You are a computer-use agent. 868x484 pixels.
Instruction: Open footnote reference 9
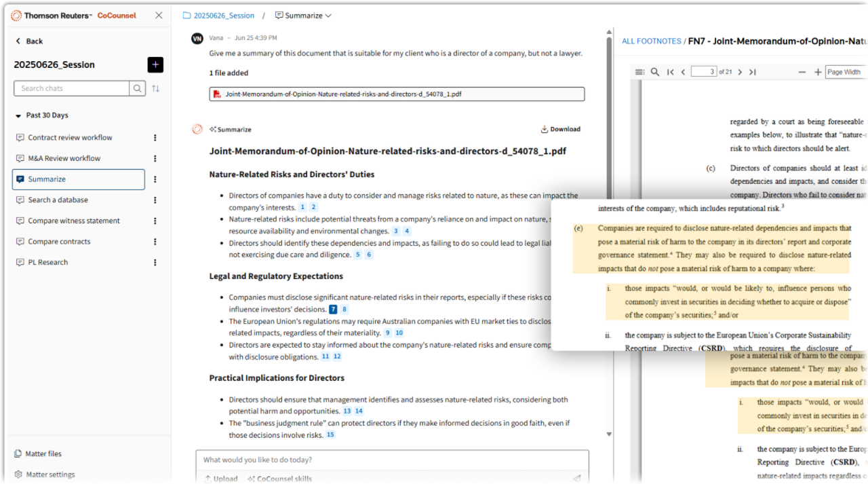pyautogui.click(x=388, y=333)
